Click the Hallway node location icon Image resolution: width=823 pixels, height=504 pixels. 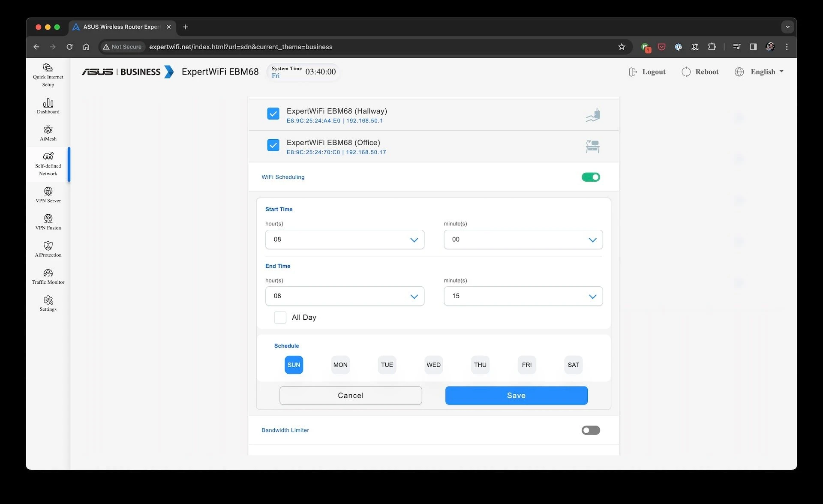[592, 115]
